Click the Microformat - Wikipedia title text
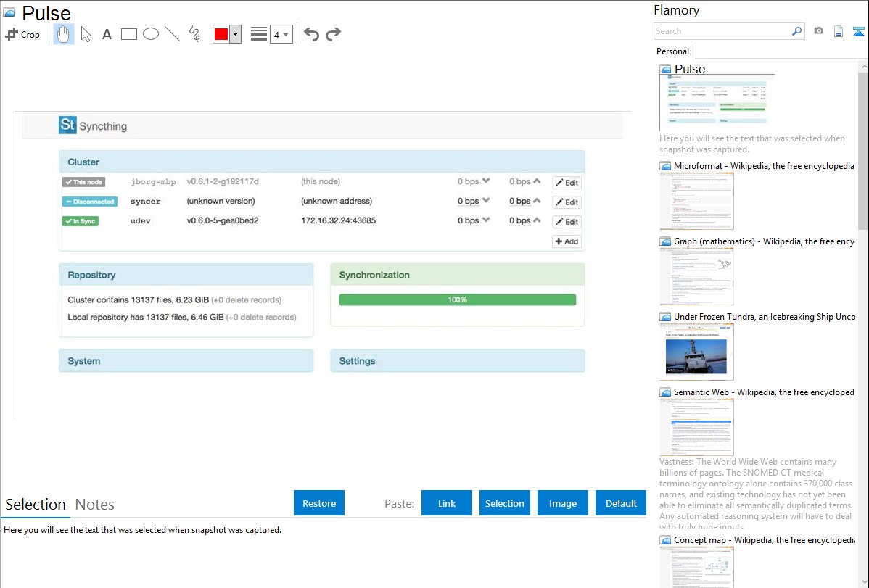Viewport: 869px width, 588px height. coord(764,166)
